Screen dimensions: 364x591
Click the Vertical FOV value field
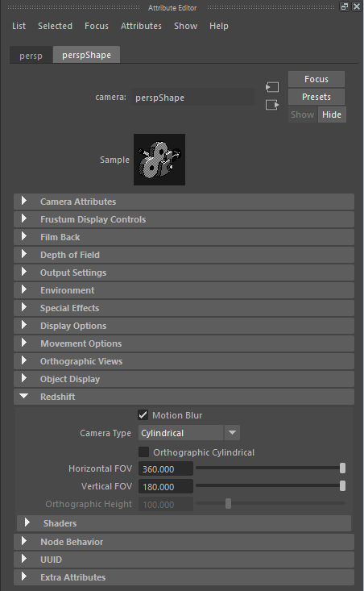point(166,487)
